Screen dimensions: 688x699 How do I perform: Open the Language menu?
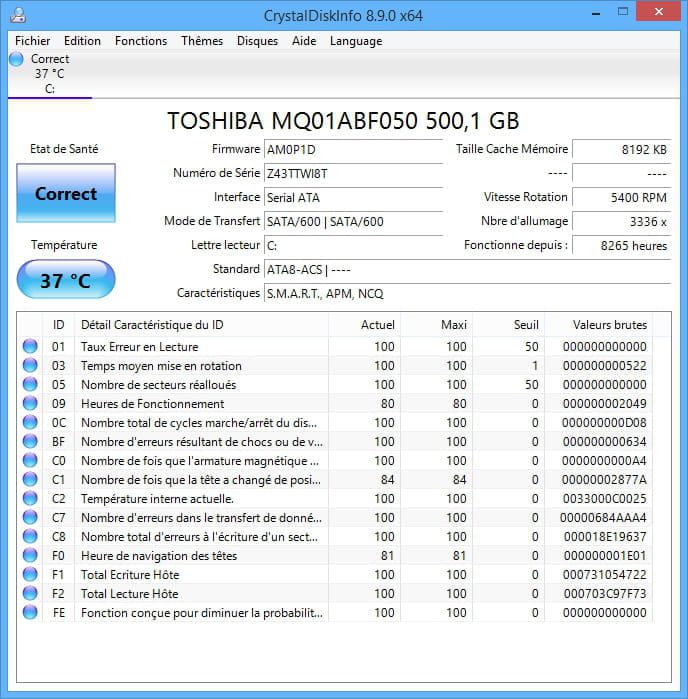tap(356, 41)
